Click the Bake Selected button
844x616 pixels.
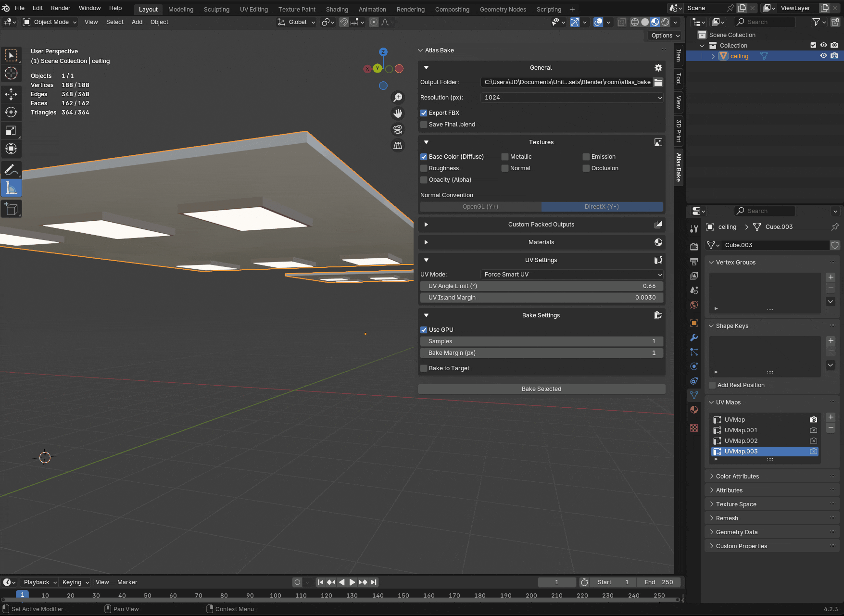tap(541, 389)
